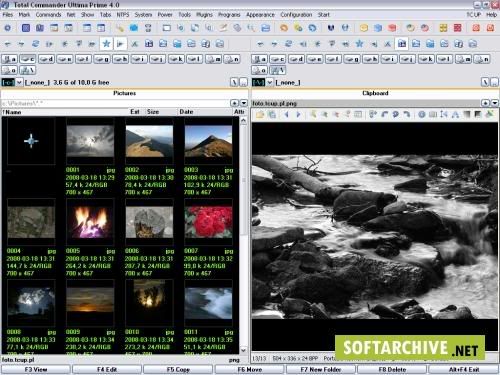Switch left panel to drive m
The width and height of the screenshot is (500, 375).
[214, 59]
